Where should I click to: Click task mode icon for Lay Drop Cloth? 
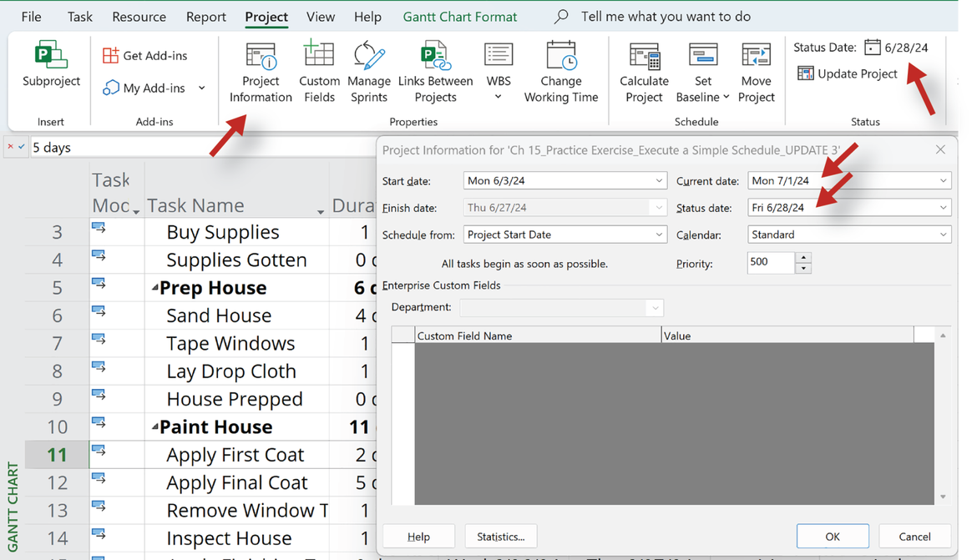pyautogui.click(x=99, y=367)
